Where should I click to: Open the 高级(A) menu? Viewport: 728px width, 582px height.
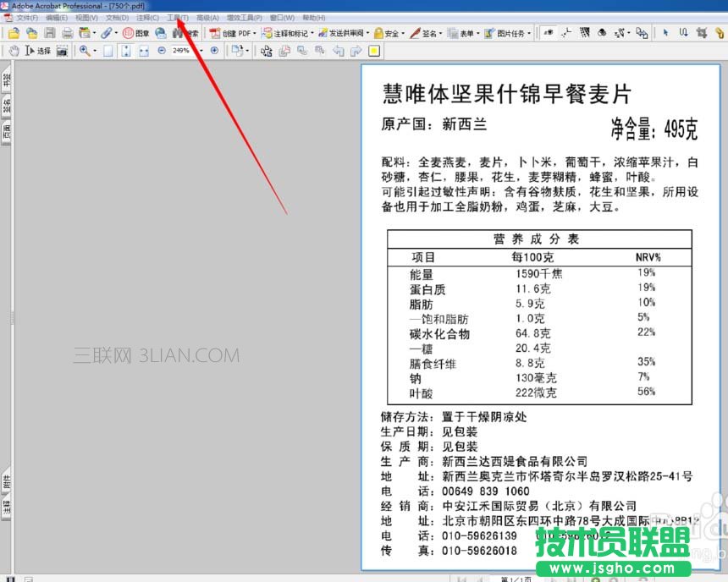(207, 18)
